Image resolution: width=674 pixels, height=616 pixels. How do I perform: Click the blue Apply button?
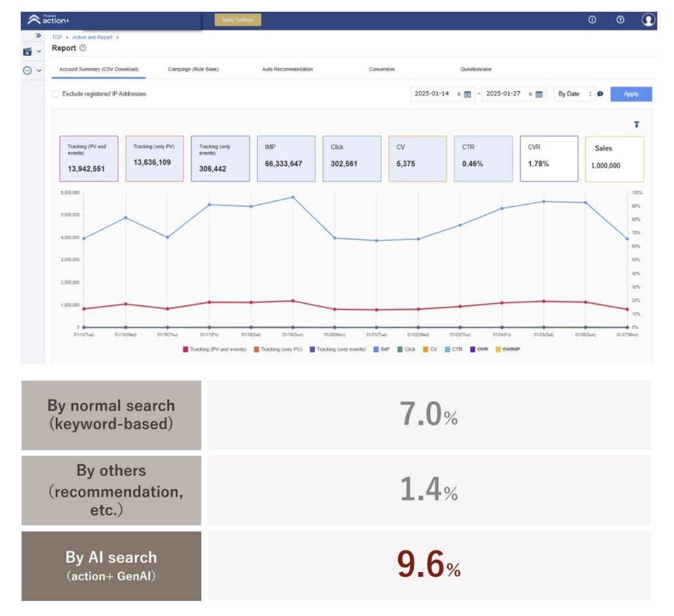pos(631,94)
